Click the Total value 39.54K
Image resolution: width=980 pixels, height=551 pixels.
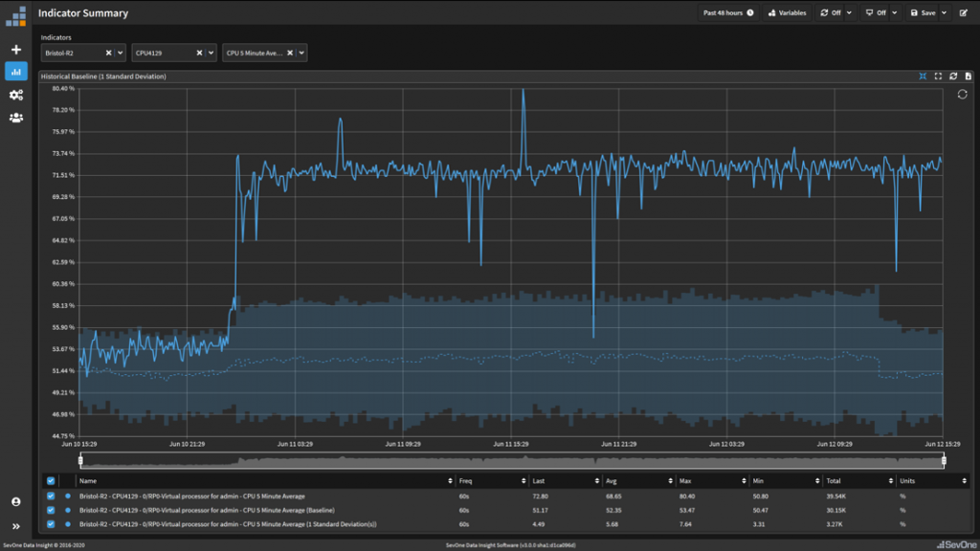pos(836,496)
